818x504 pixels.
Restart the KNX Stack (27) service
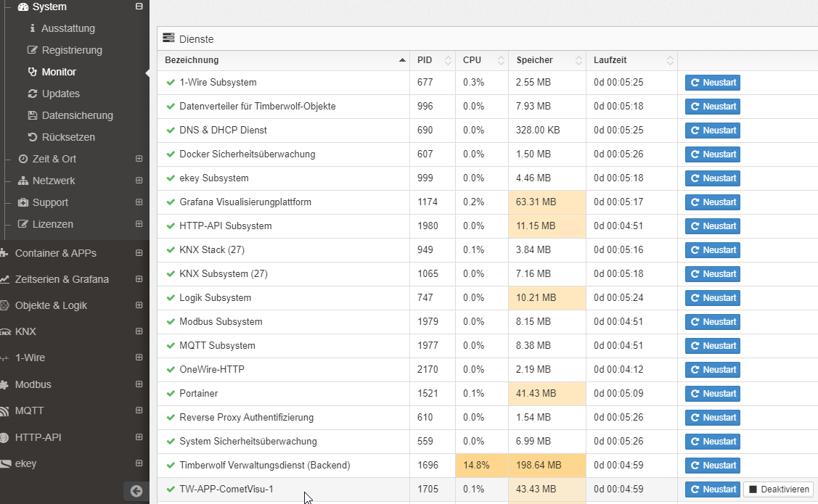tap(713, 250)
